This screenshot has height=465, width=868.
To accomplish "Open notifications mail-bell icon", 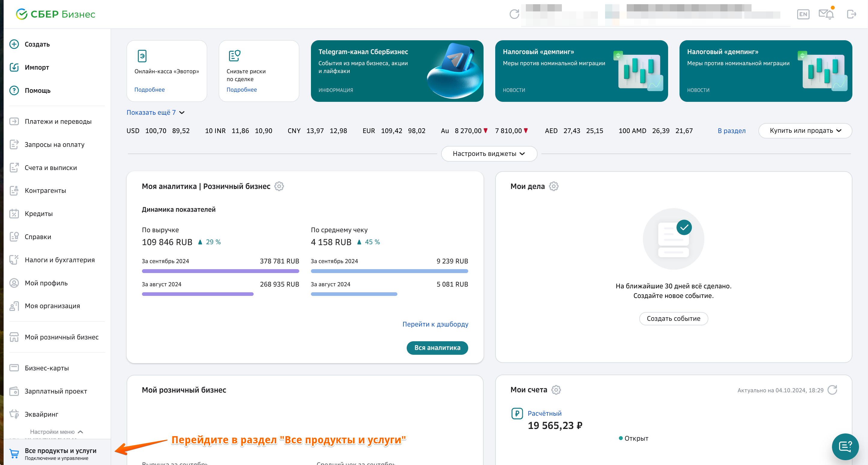I will click(x=826, y=14).
